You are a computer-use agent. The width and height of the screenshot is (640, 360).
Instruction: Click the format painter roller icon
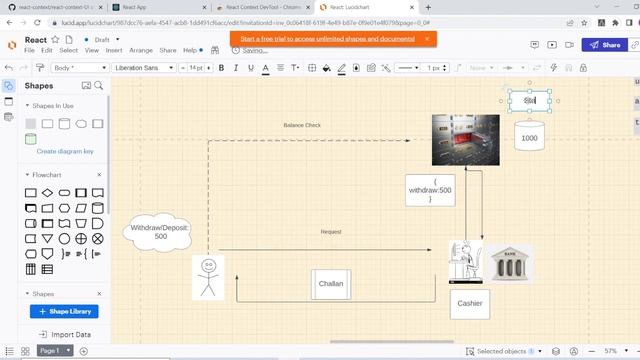coord(40,68)
